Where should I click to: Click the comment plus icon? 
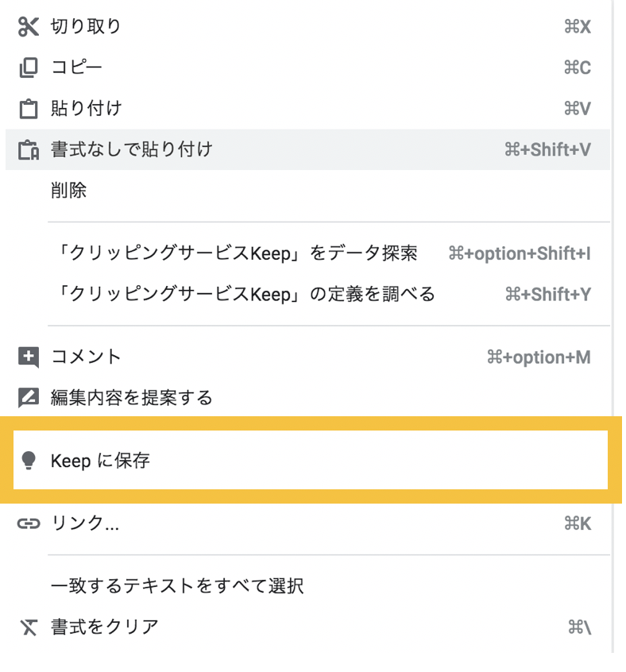point(29,357)
